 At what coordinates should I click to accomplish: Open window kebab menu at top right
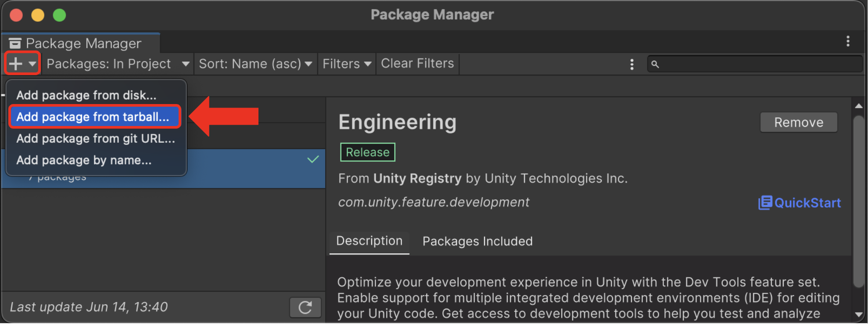click(x=848, y=41)
